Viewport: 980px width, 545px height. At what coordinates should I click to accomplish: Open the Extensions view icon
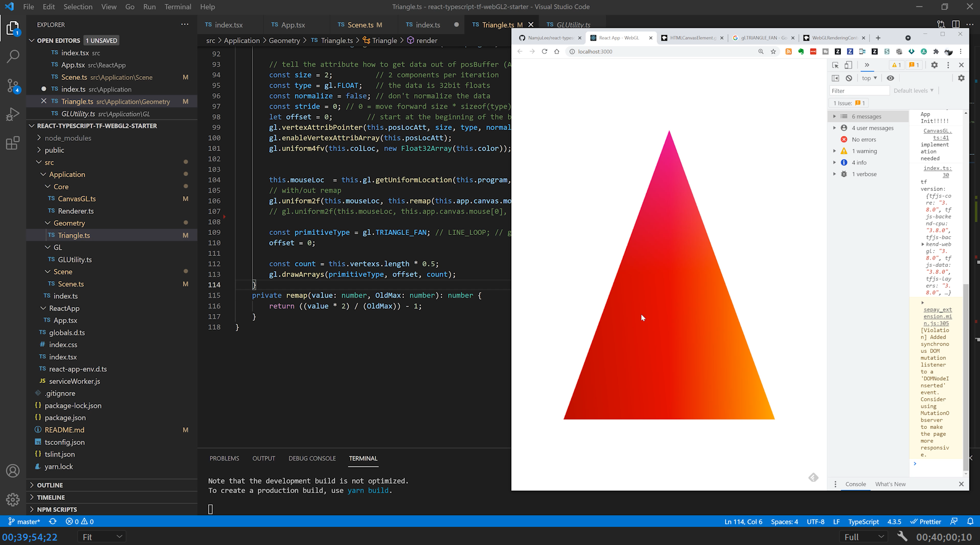pyautogui.click(x=13, y=143)
